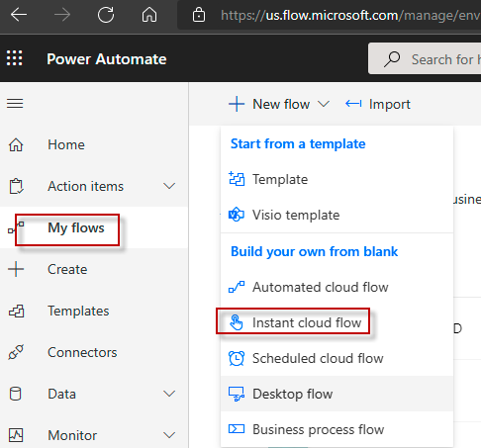Click the flow.microsoft.com address bar URL
481x448 pixels.
pos(350,15)
